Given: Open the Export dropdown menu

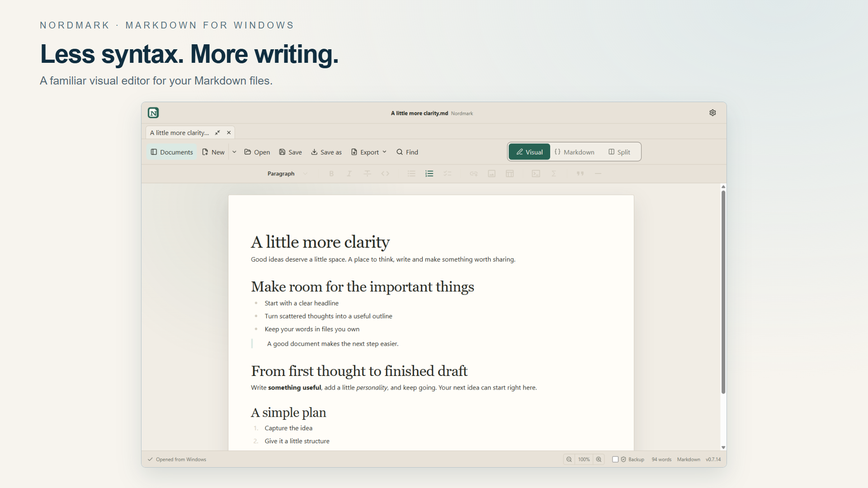Looking at the screenshot, I should (x=369, y=152).
